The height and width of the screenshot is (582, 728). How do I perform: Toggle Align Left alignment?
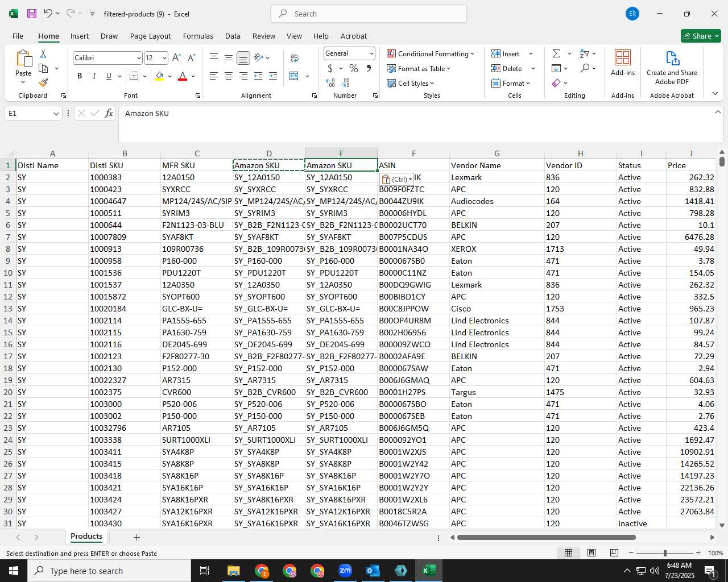tap(214, 76)
